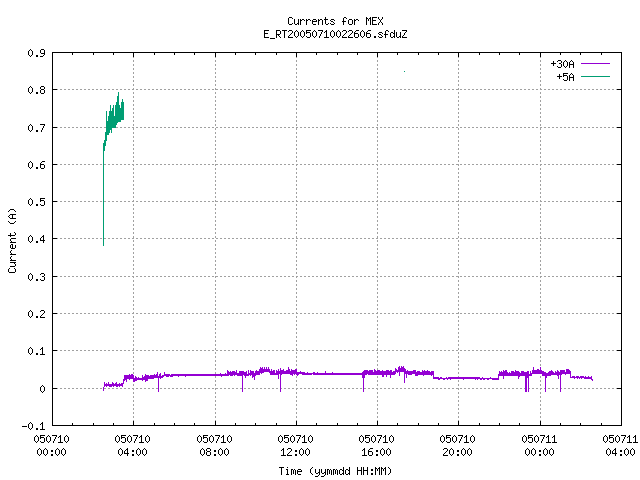Click the 050710 12:00 time tick label
The image size is (640, 480).
296,446
